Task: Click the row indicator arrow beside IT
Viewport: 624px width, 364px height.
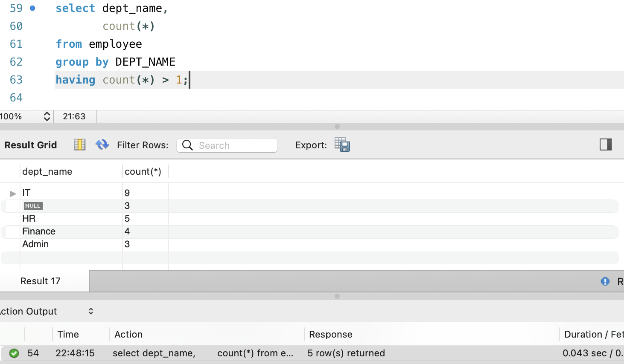Action: click(x=13, y=194)
